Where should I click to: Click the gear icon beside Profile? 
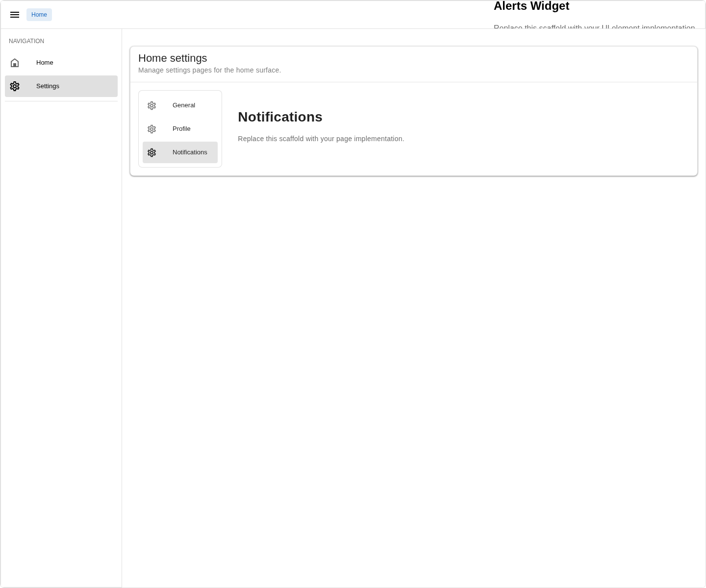152,129
